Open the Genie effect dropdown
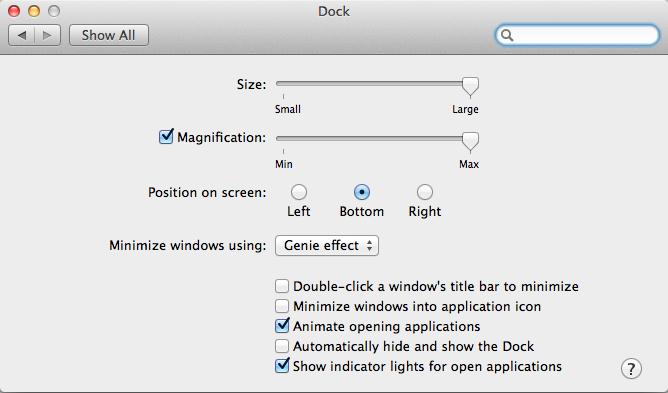668x393 pixels. pyautogui.click(x=327, y=246)
